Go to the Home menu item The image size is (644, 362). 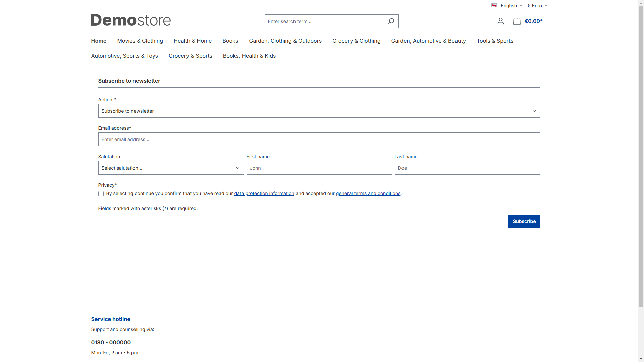pyautogui.click(x=99, y=41)
